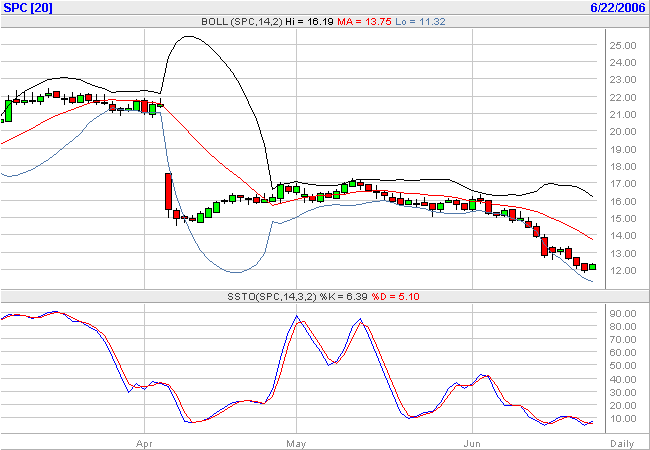
Task: Click the Jun month axis label
Action: click(x=472, y=443)
